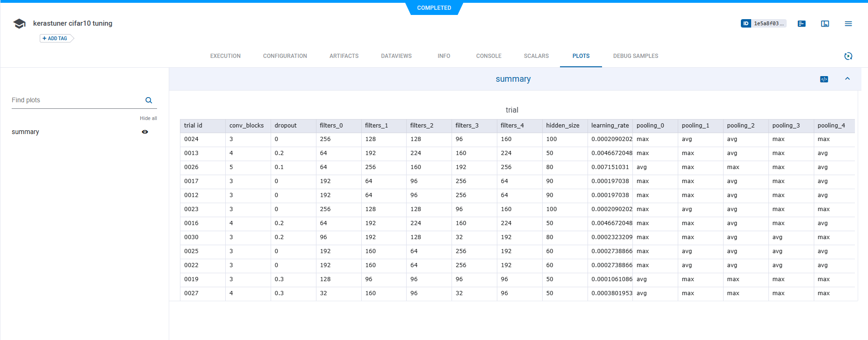The height and width of the screenshot is (340, 868).
Task: Collapse the summary plot section
Action: pos(847,79)
